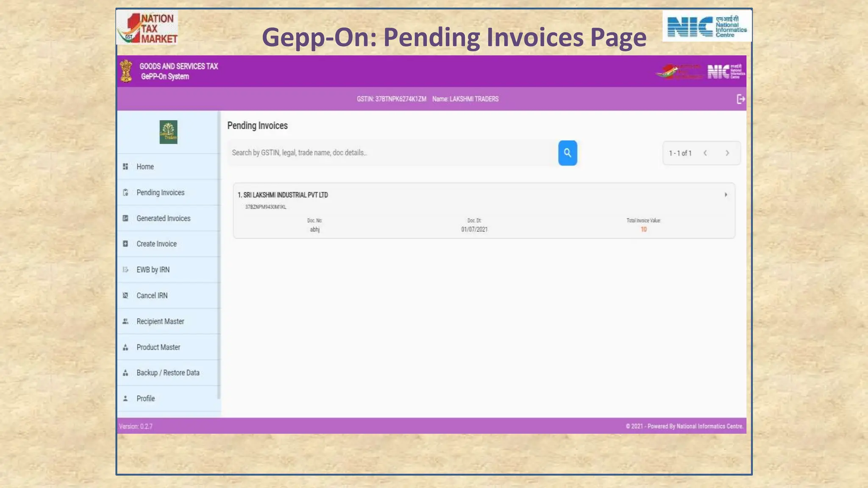Go to previous page of results
The image size is (868, 488).
click(705, 153)
